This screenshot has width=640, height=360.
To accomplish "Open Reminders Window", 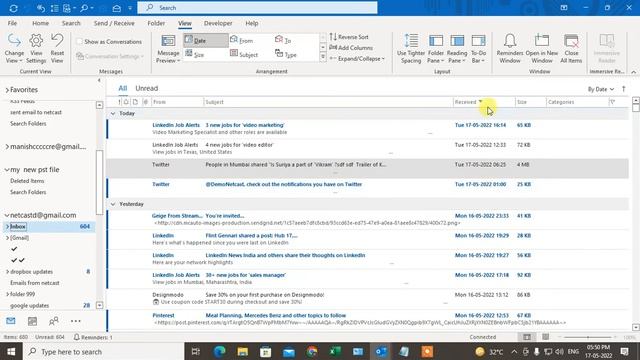I will click(510, 49).
